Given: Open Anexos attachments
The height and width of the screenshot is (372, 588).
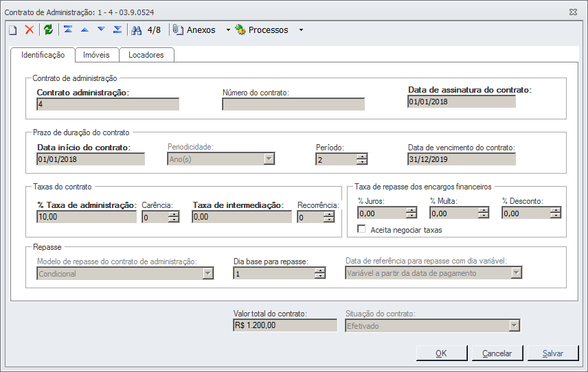Looking at the screenshot, I should coord(194,30).
